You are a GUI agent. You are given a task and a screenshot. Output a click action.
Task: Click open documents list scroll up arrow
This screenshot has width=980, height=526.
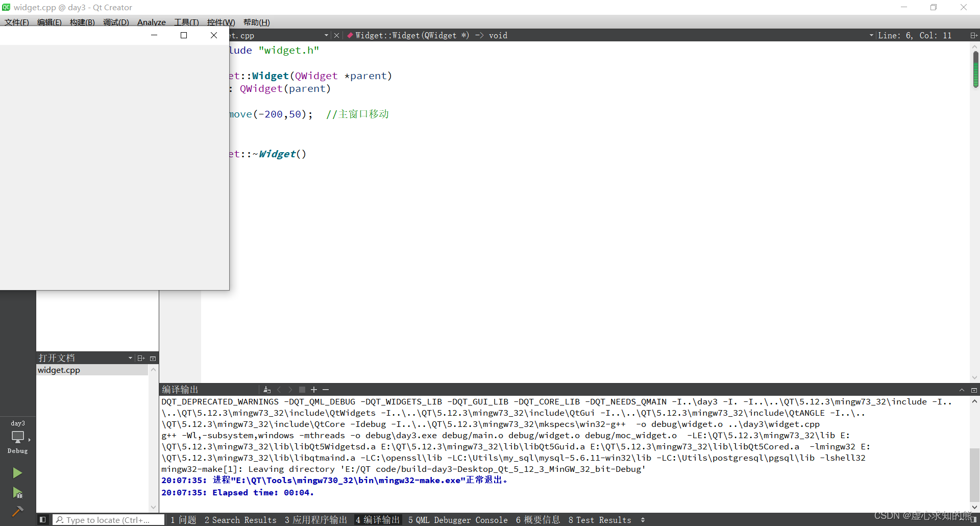point(153,369)
